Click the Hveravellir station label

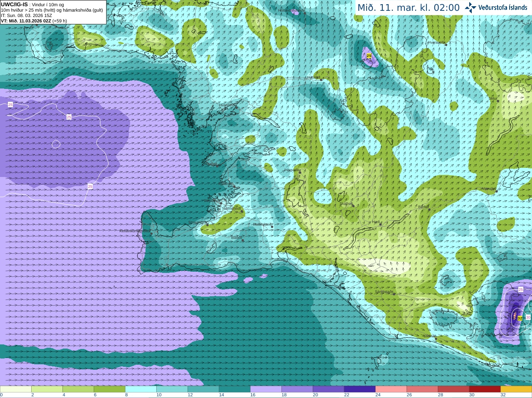coord(436,42)
